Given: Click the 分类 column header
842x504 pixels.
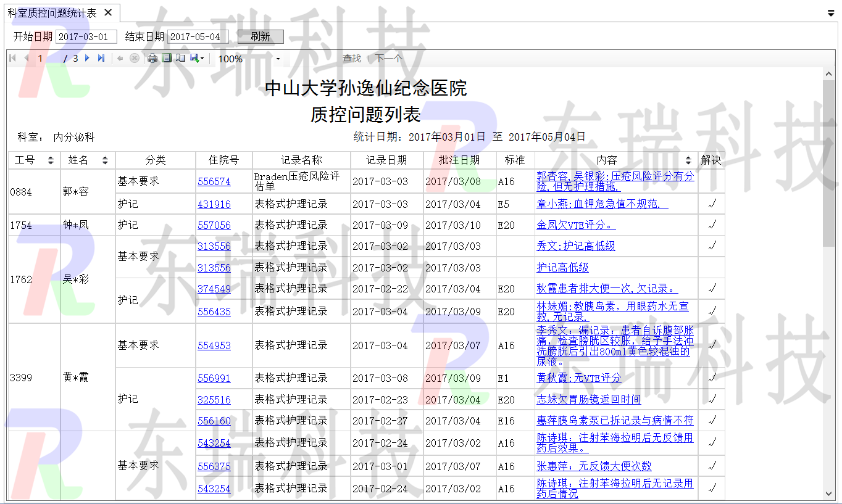Looking at the screenshot, I should click(156, 160).
